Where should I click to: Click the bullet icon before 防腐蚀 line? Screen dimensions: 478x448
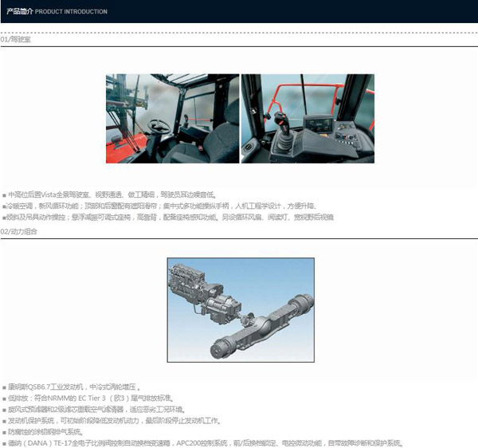tap(4, 431)
